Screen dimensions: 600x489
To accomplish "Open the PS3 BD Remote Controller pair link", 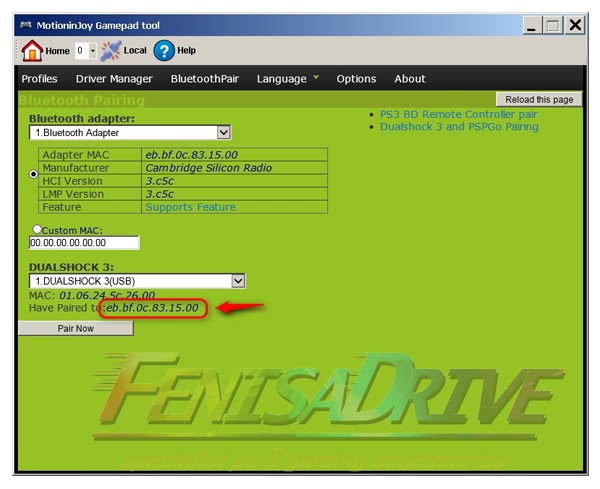I will pyautogui.click(x=458, y=114).
